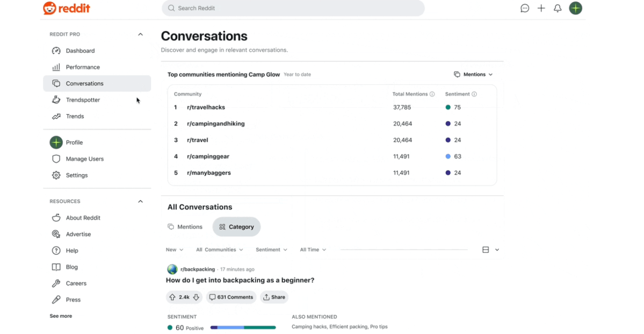Open the notifications bell
The image size is (644, 334).
point(558,8)
